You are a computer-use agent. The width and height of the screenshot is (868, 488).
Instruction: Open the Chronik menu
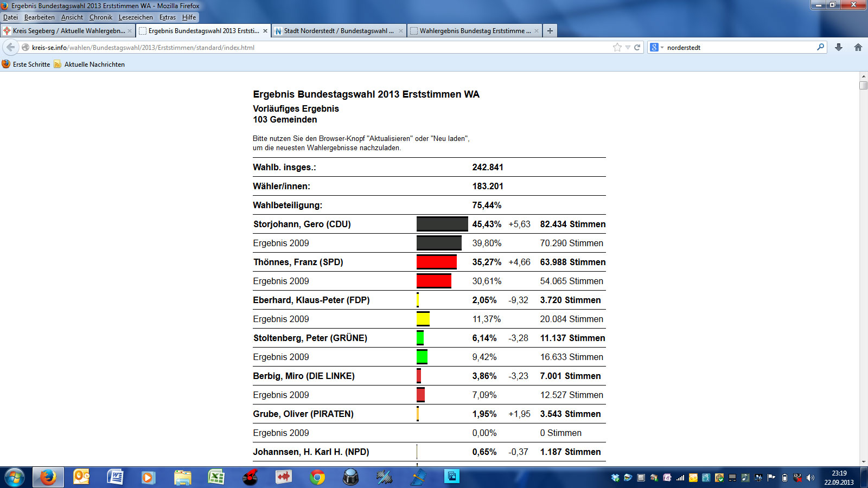pyautogui.click(x=101, y=17)
